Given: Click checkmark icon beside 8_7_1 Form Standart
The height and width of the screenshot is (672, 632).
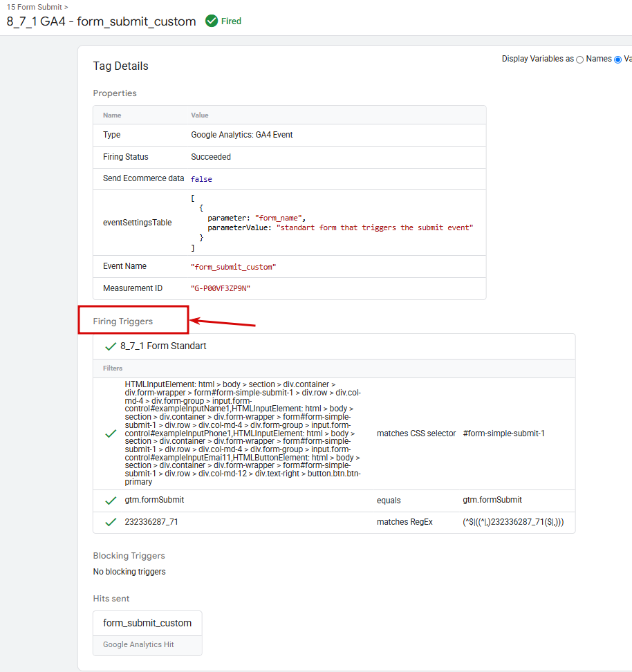Looking at the screenshot, I should pos(111,346).
